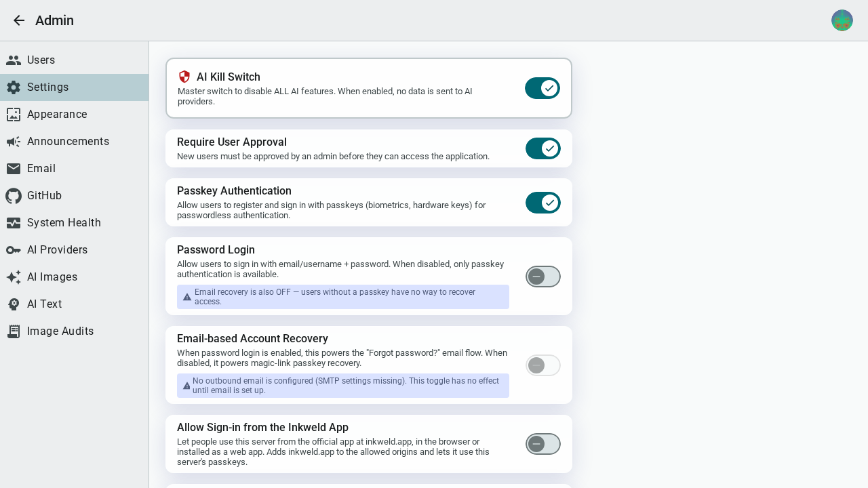Navigate to System Health label

[x=64, y=223]
